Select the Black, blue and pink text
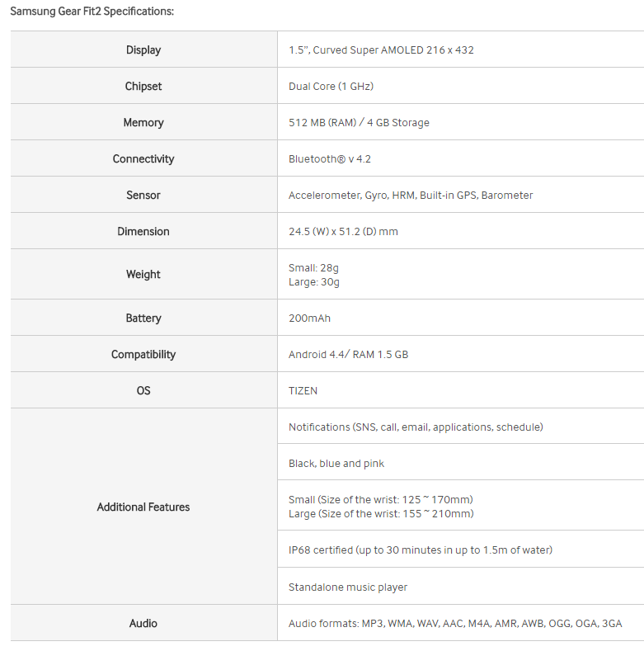The image size is (644, 651). (x=336, y=464)
